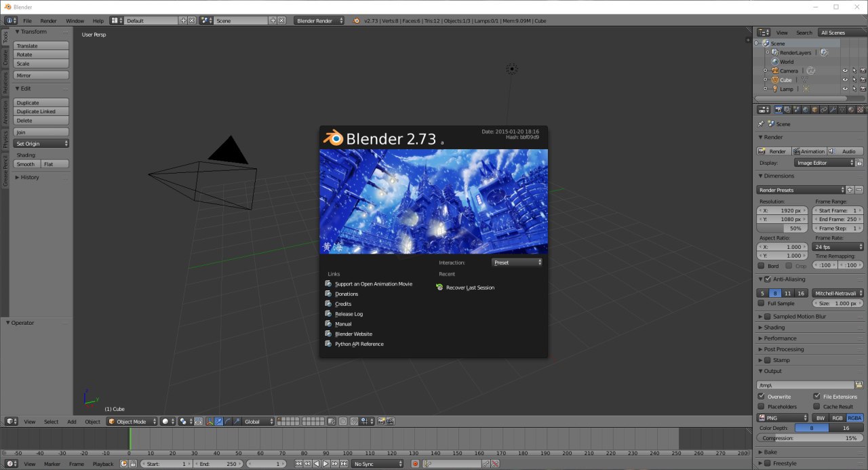Image resolution: width=868 pixels, height=470 pixels.
Task: Adjust the Compression slider
Action: [810, 438]
